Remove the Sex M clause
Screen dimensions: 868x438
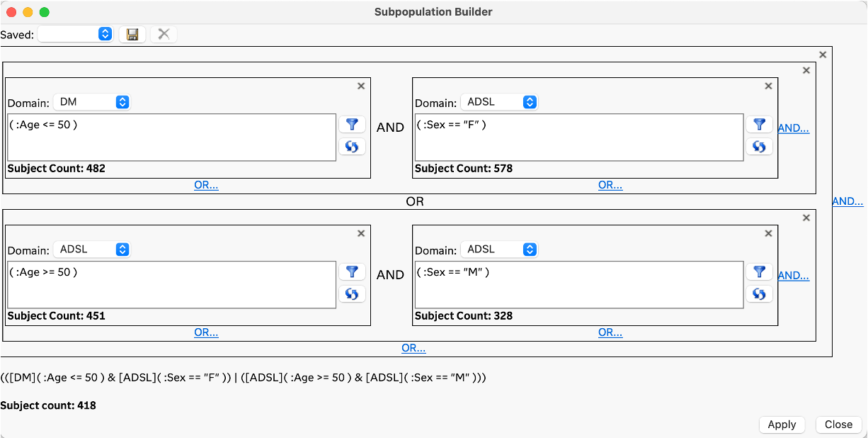point(768,233)
